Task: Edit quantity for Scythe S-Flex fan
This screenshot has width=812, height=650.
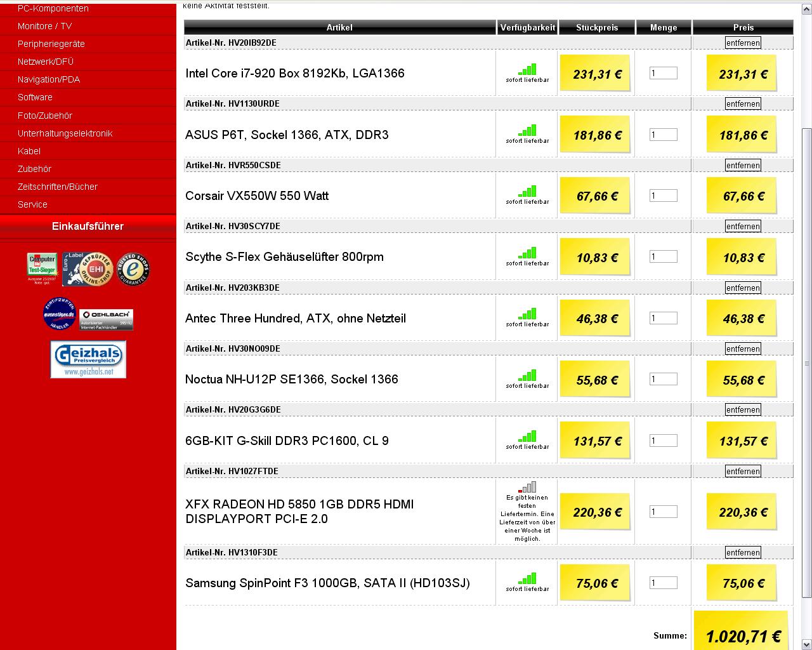Action: tap(663, 256)
